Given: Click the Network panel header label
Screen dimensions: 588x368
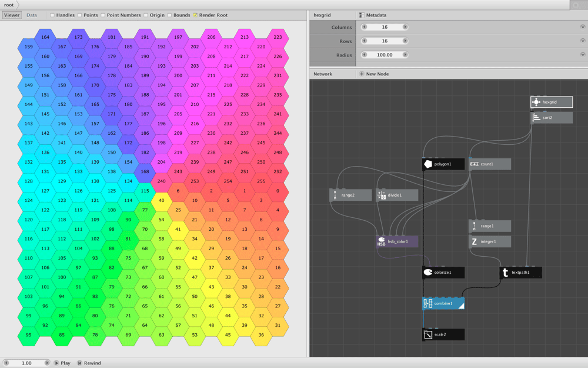Looking at the screenshot, I should (322, 74).
